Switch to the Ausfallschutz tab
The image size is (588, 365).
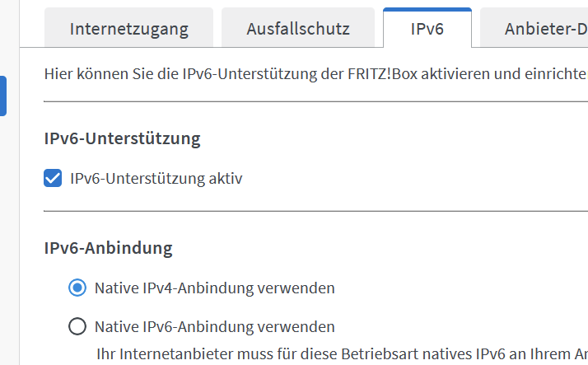pyautogui.click(x=298, y=28)
